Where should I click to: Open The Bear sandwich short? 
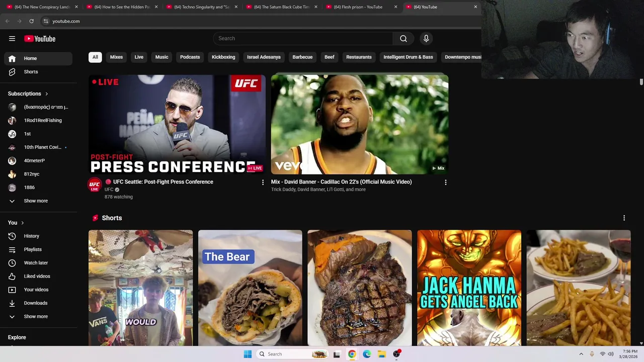click(x=250, y=288)
